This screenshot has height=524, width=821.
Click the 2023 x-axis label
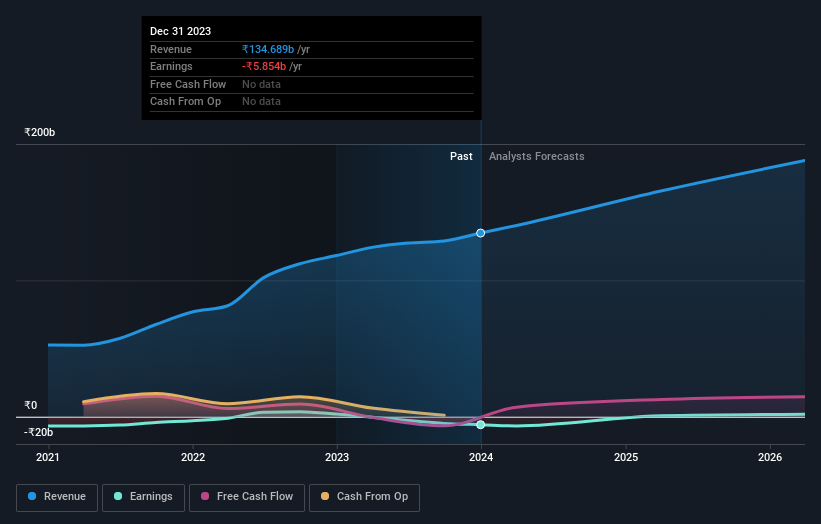click(x=337, y=457)
